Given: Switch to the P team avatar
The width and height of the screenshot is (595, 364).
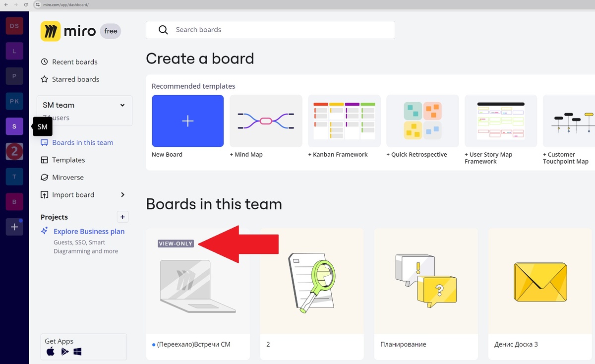Looking at the screenshot, I should point(14,76).
